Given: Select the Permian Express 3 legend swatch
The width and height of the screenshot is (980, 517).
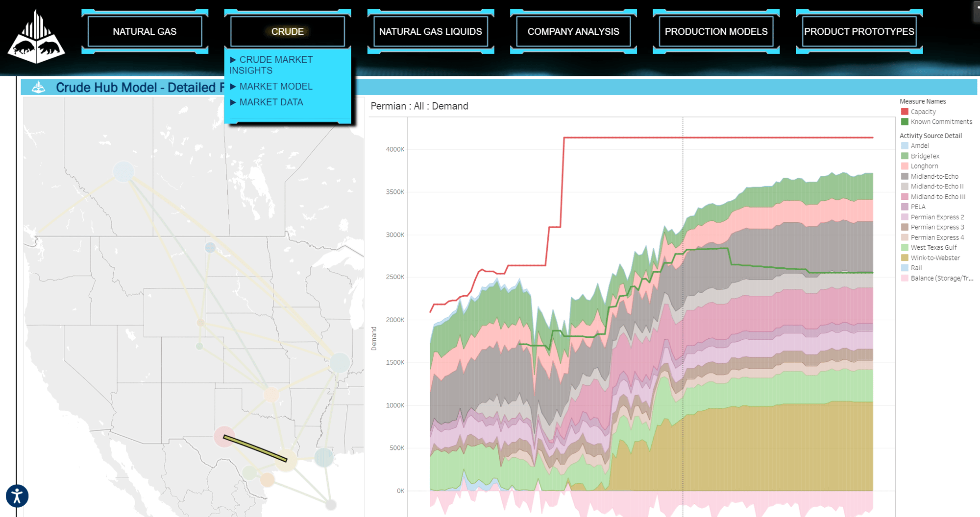Looking at the screenshot, I should pyautogui.click(x=905, y=227).
